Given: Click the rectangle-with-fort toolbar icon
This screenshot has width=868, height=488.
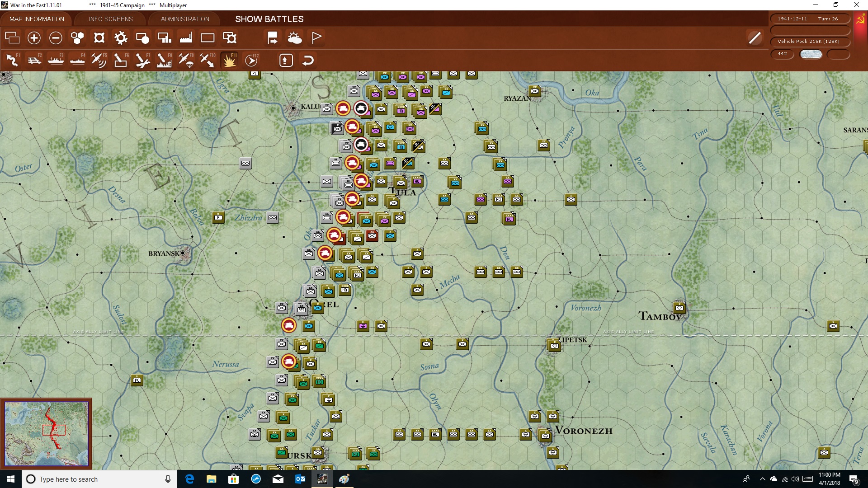Looking at the screenshot, I should point(230,38).
